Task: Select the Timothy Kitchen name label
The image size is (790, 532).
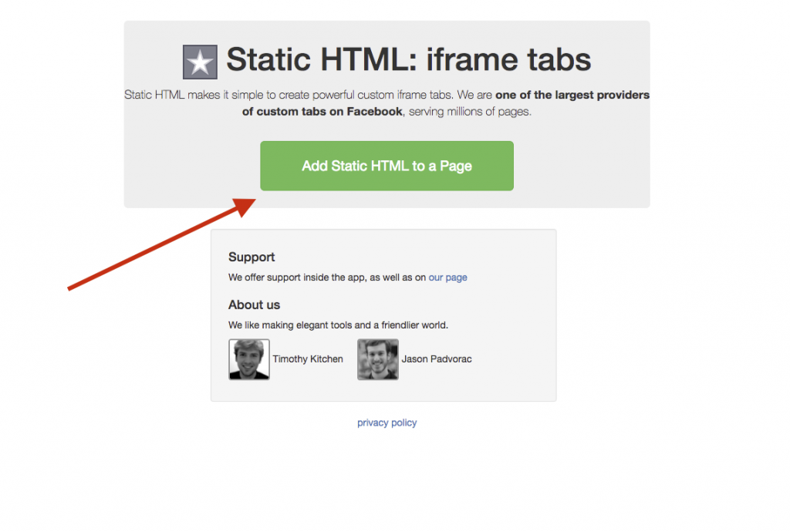Action: 308,359
